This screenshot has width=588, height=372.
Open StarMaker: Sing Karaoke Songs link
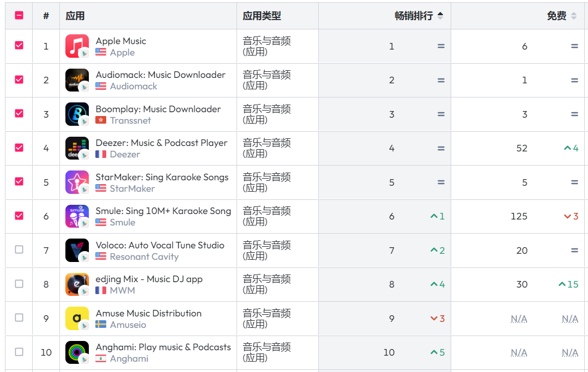pyautogui.click(x=162, y=177)
